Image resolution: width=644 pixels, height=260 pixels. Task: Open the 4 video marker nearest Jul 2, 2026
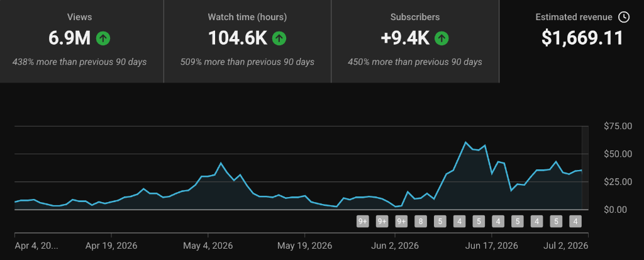pos(575,222)
